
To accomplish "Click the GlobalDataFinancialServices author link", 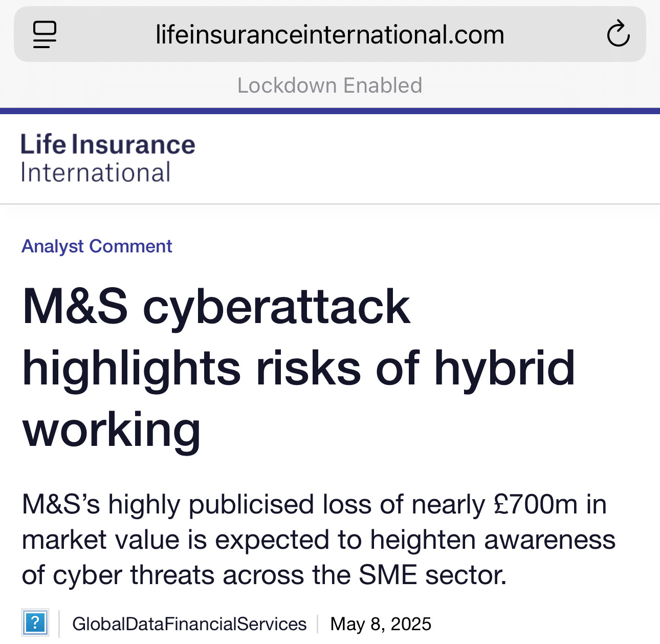I will tap(189, 624).
